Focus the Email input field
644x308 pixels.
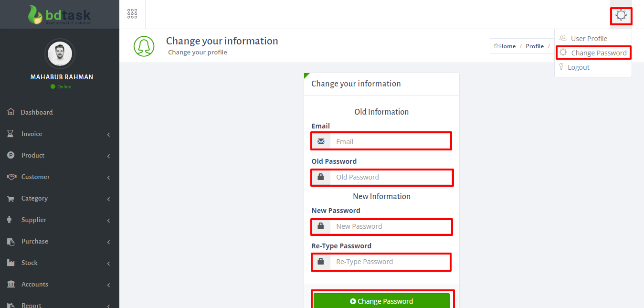coord(389,142)
